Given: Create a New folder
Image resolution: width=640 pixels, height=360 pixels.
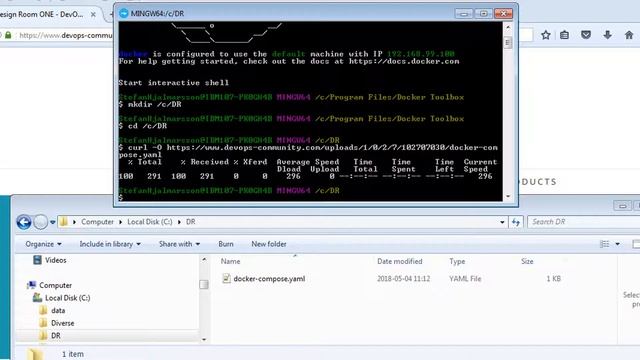Looking at the screenshot, I should 269,244.
